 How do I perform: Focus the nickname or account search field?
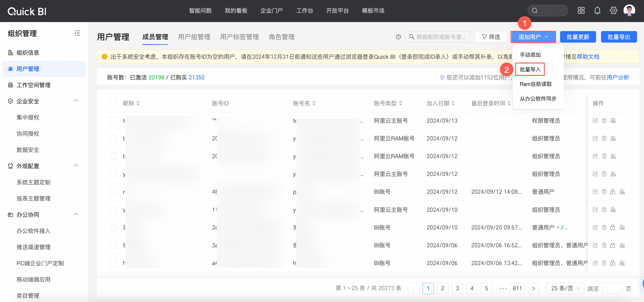[x=437, y=37]
